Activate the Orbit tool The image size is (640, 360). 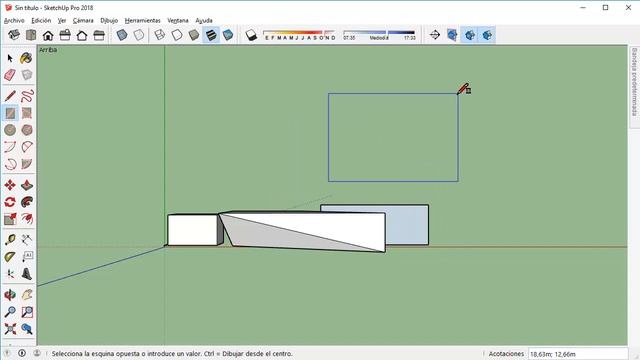click(10, 295)
